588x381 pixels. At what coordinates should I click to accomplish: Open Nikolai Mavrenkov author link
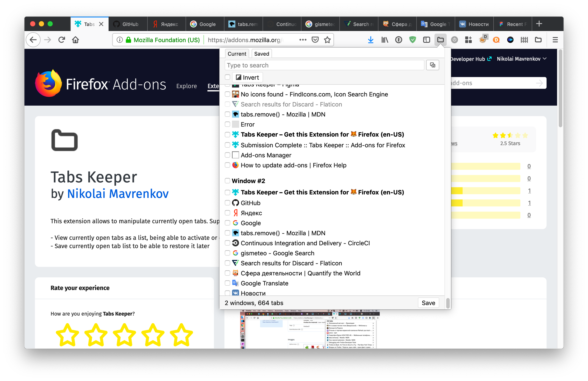pyautogui.click(x=118, y=194)
